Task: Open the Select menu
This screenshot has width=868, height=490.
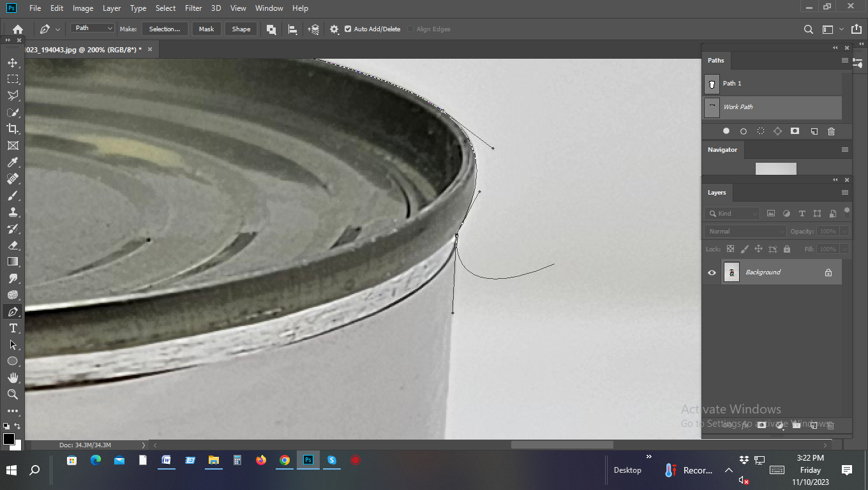Action: click(x=165, y=8)
